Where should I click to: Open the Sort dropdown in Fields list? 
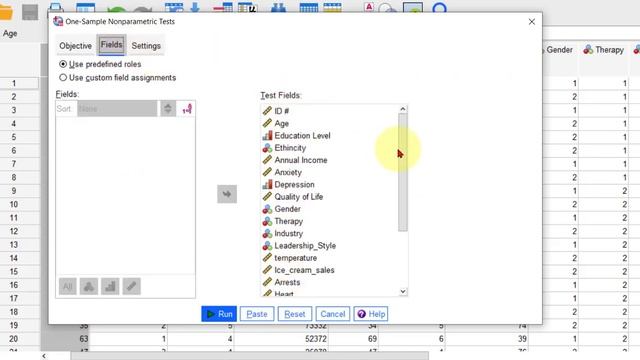[117, 109]
